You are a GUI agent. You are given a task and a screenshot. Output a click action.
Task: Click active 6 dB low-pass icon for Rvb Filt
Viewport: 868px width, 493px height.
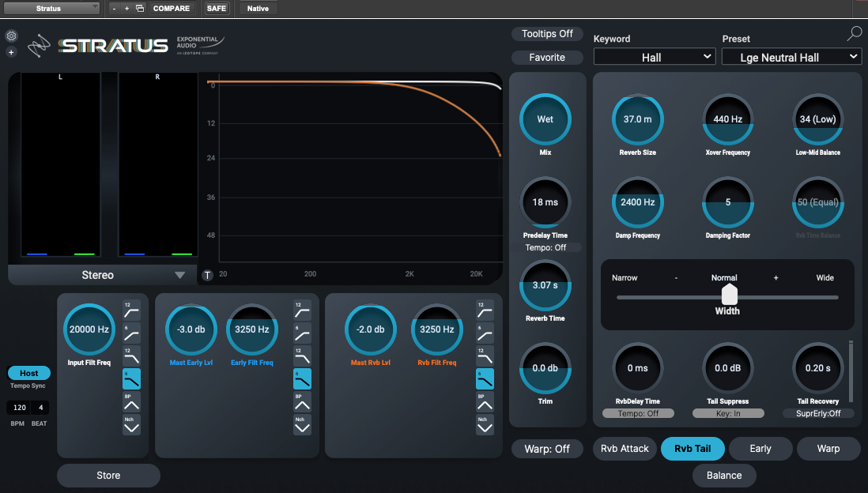click(485, 379)
